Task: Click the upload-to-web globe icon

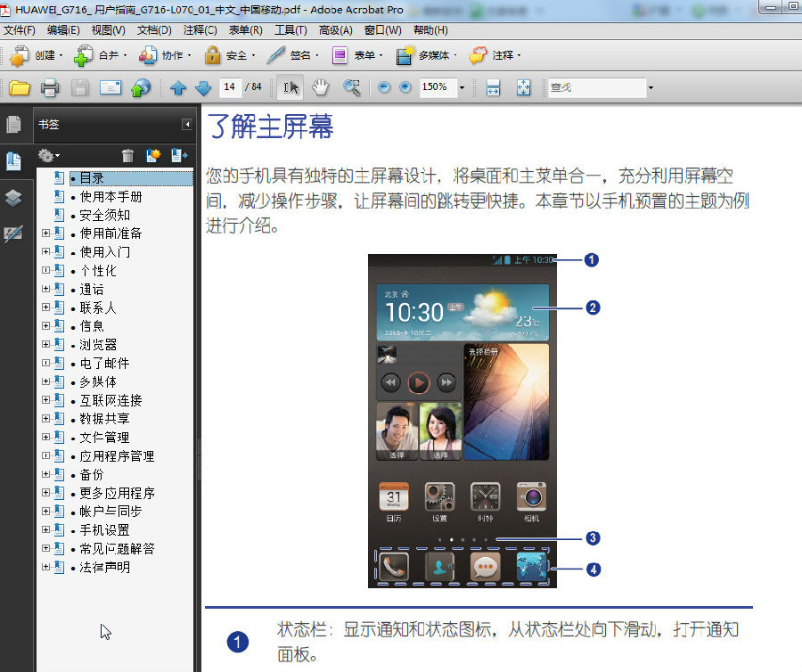Action: point(141,88)
